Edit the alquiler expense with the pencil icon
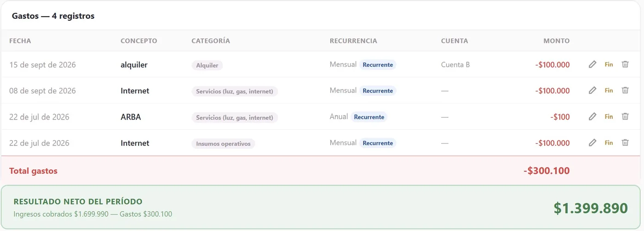Image resolution: width=644 pixels, height=231 pixels. [x=592, y=64]
